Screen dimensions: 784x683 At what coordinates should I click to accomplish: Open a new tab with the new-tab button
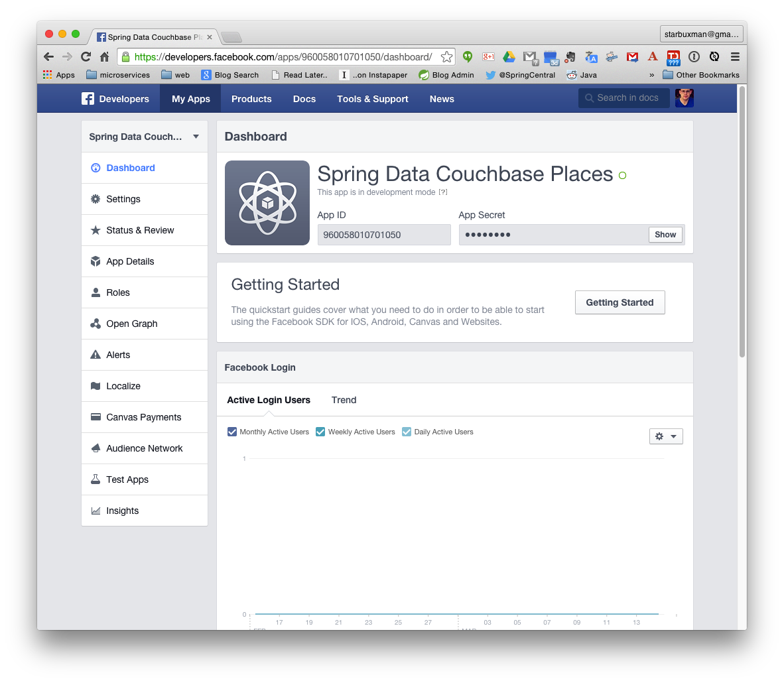point(231,37)
